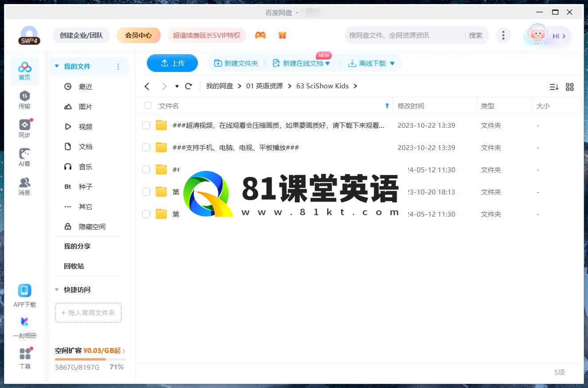Image resolution: width=588 pixels, height=388 pixels.
Task: Click the 搜网盘文件 search input field
Action: (404, 35)
